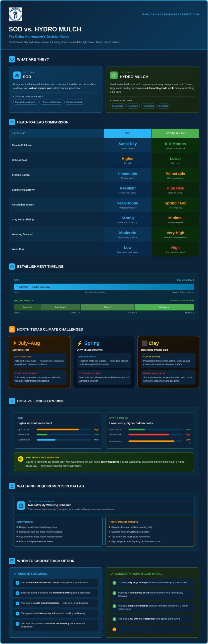Click the Cost vs. Long-Term Risk dollar icon
Screen dimensions: 208x644
[12, 401]
